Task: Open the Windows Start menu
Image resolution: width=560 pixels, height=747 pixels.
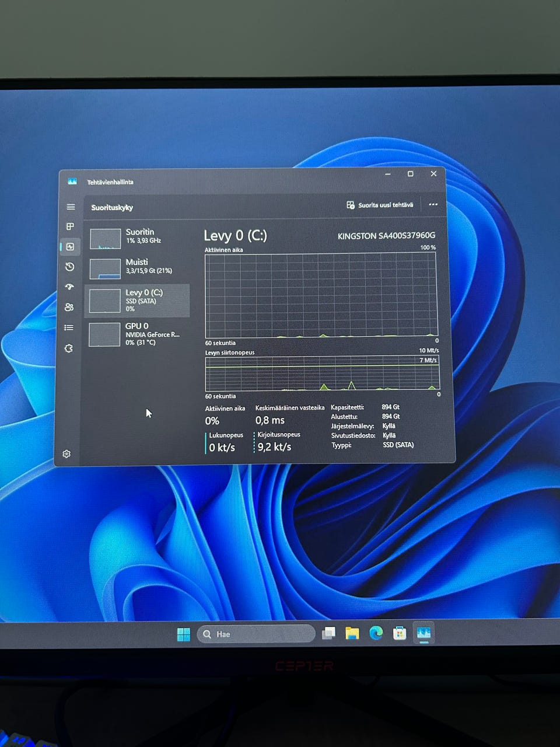Action: 184,634
